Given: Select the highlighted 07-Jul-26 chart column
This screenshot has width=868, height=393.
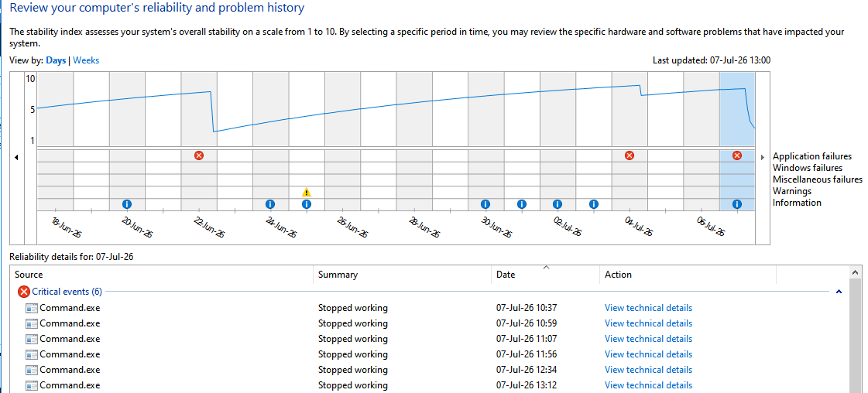Looking at the screenshot, I should click(x=737, y=141).
